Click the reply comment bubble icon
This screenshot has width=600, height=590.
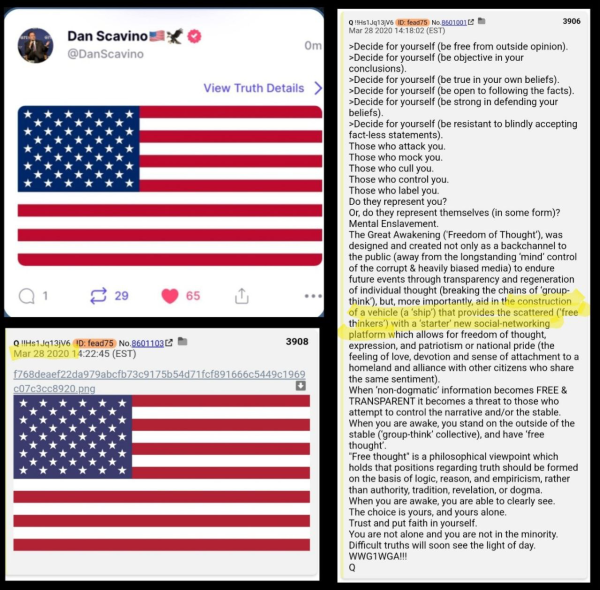(27, 296)
